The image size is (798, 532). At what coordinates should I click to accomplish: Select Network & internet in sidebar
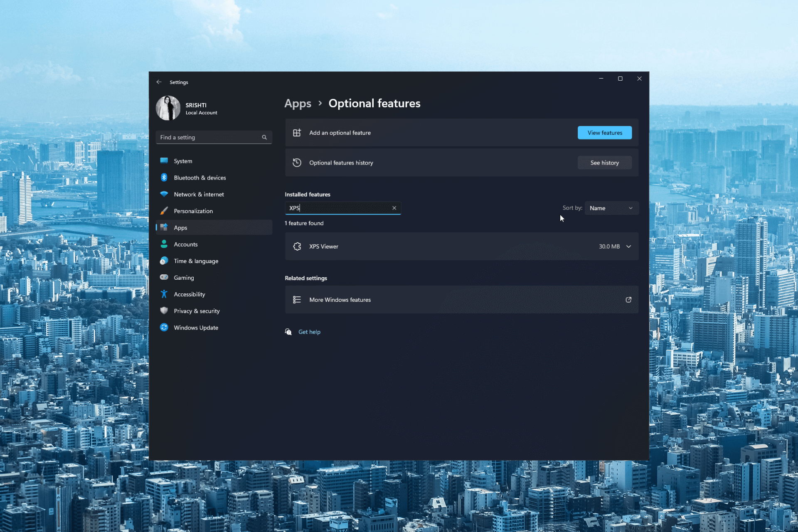click(x=199, y=194)
